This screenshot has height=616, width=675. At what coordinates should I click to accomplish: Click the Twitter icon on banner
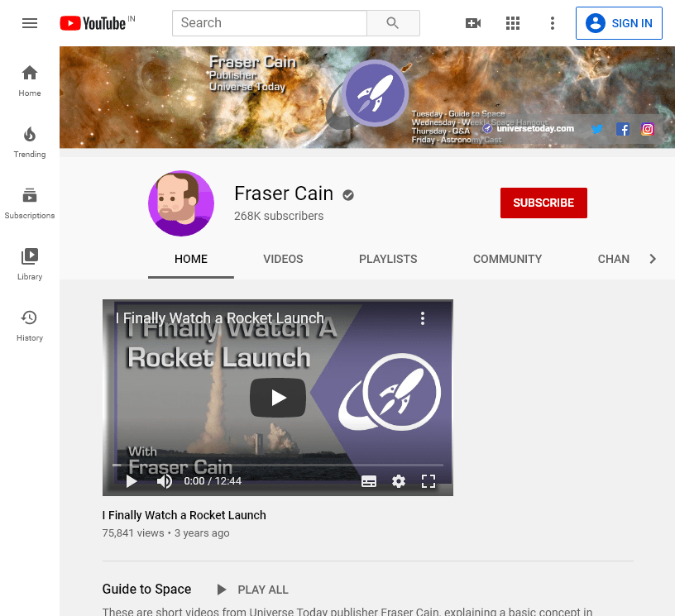pyautogui.click(x=596, y=129)
